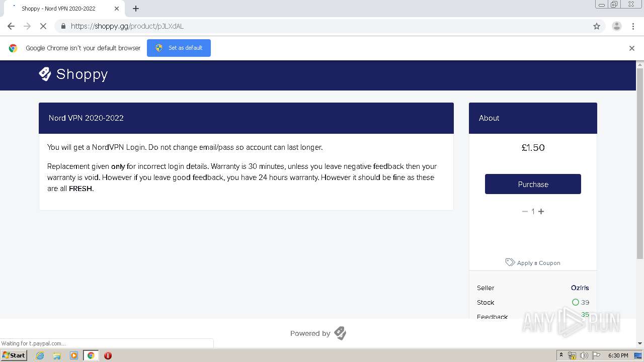644x362 pixels.
Task: Click the Stock count 39
Action: tap(585, 302)
